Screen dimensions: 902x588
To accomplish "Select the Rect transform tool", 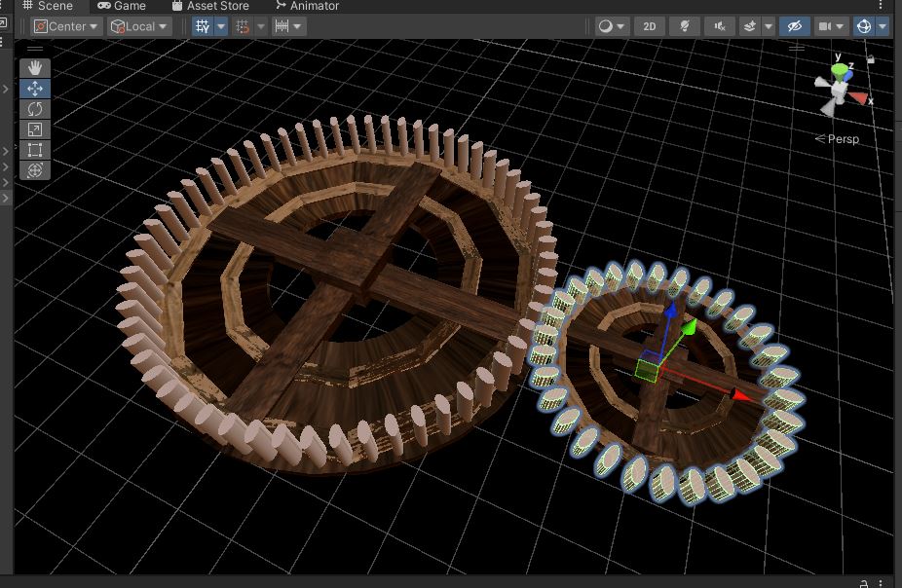I will pos(35,150).
